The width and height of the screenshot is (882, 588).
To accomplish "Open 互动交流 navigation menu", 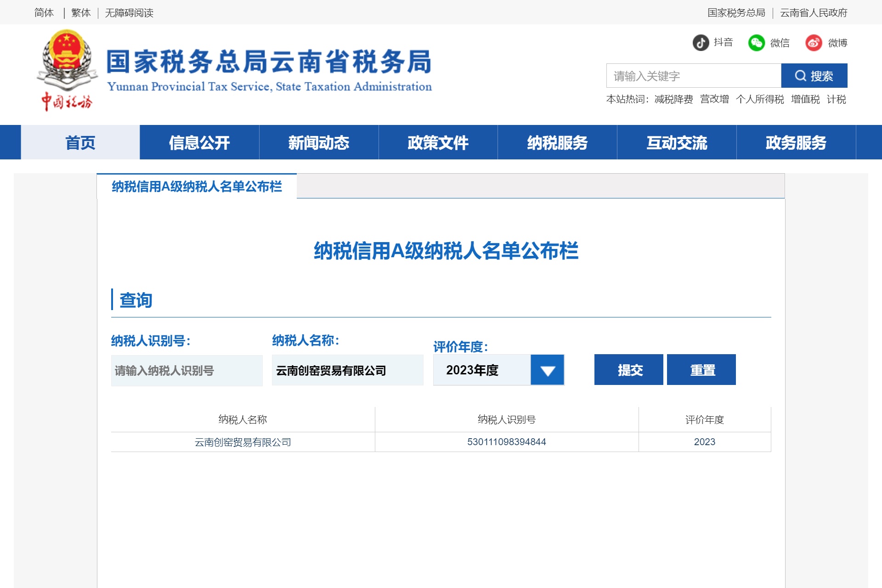I will click(x=677, y=142).
